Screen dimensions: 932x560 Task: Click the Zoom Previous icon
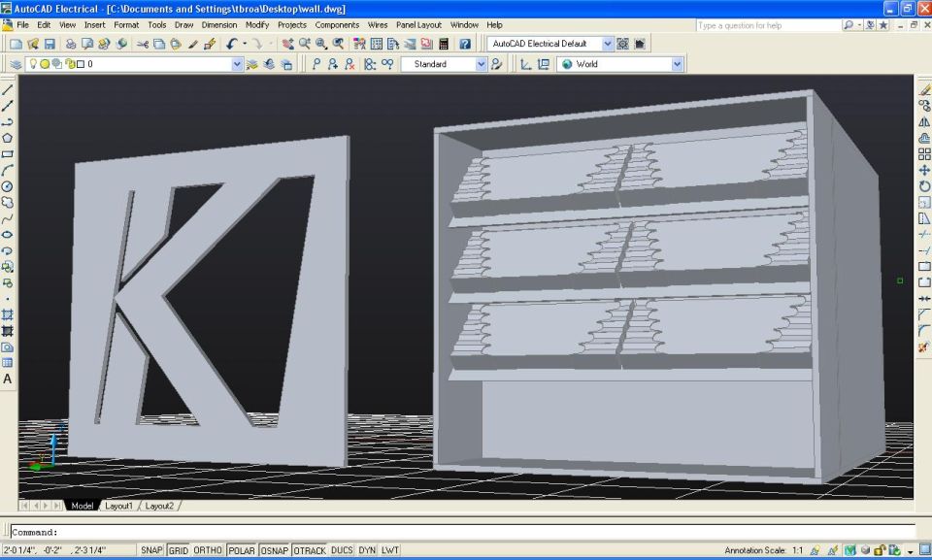[338, 44]
